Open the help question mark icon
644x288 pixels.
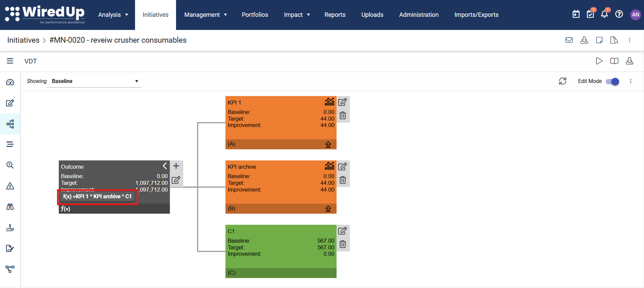point(619,14)
